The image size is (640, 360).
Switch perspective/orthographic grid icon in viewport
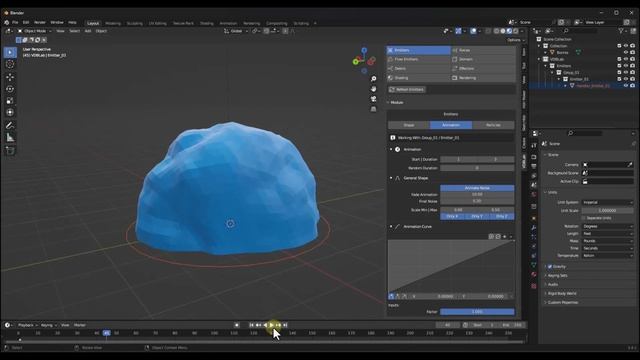(x=373, y=109)
